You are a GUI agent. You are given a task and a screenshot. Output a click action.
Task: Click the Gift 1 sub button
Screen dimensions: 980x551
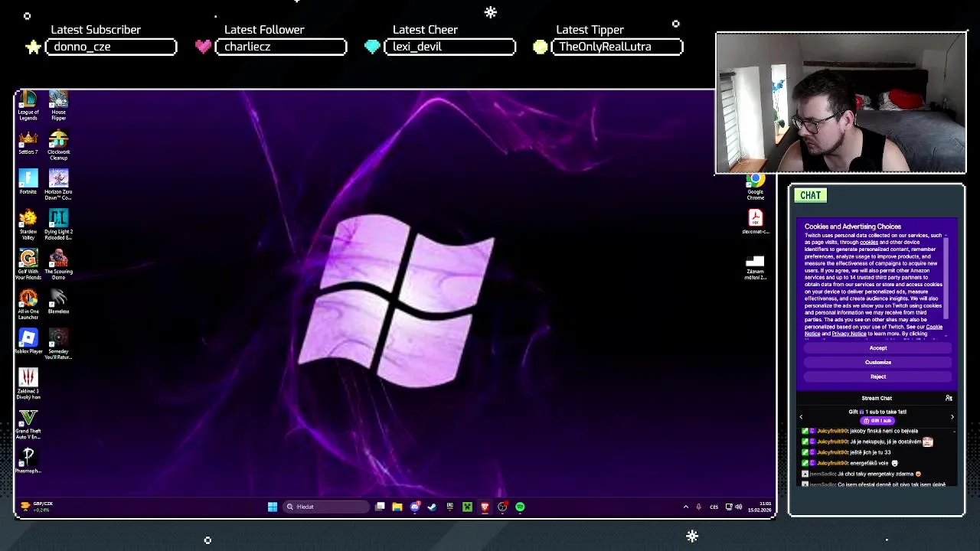click(x=877, y=421)
